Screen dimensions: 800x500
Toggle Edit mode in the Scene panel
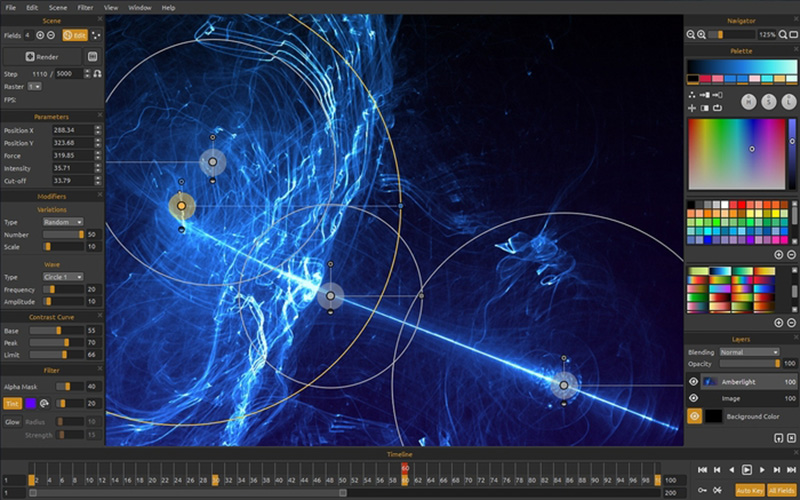click(x=75, y=35)
